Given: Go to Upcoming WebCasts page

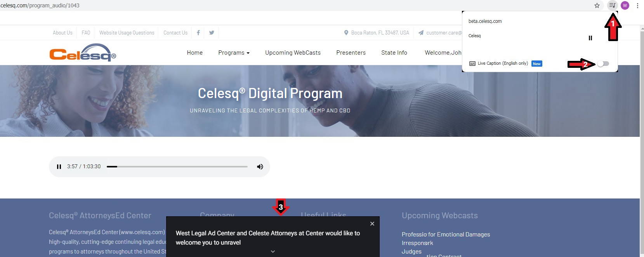Looking at the screenshot, I should pos(293,53).
